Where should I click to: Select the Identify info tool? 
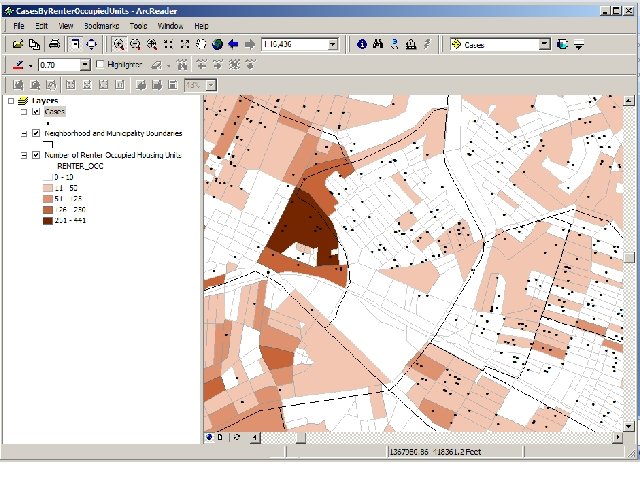tap(362, 44)
